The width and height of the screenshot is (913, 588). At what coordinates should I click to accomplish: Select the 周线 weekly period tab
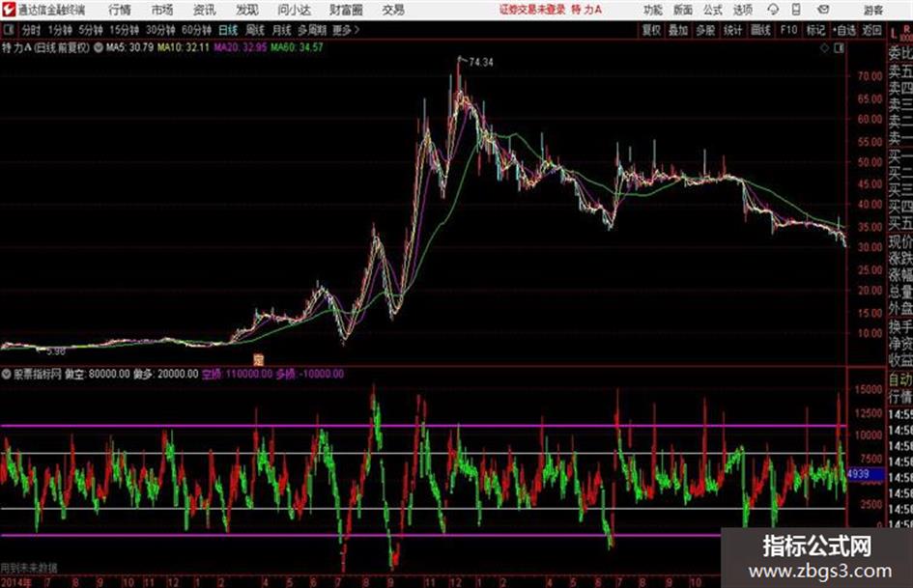click(255, 30)
